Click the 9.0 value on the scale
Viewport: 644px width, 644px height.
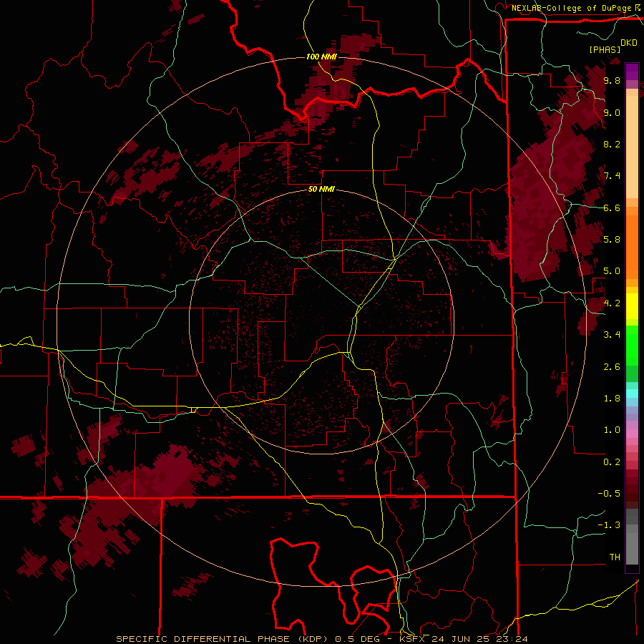click(x=612, y=112)
